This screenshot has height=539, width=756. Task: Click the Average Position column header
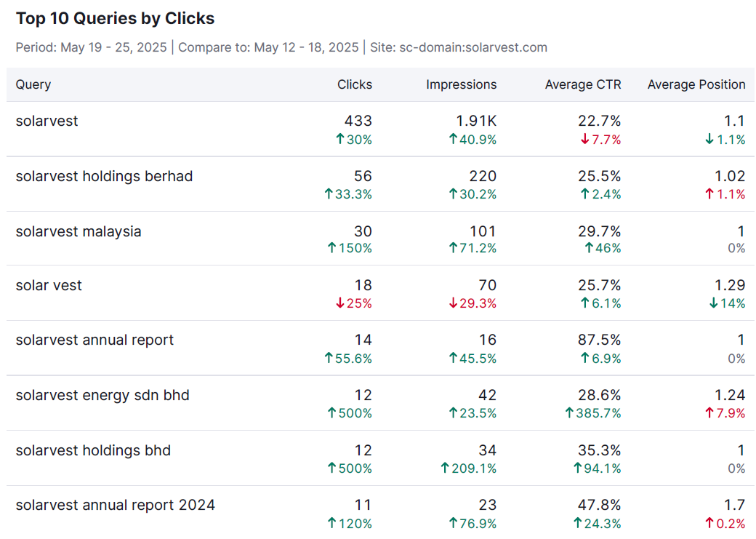[696, 84]
